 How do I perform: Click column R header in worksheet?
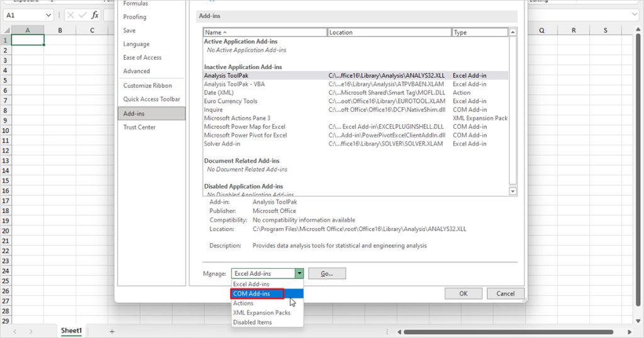(574, 30)
